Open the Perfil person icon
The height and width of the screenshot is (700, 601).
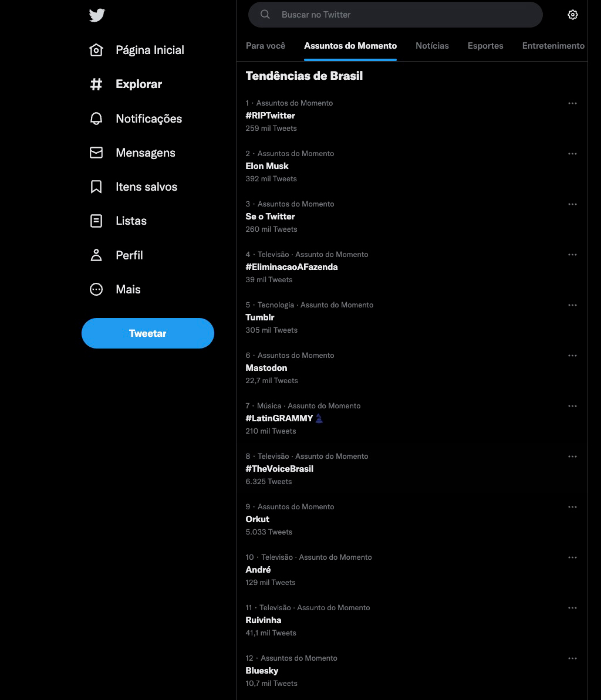pos(96,255)
